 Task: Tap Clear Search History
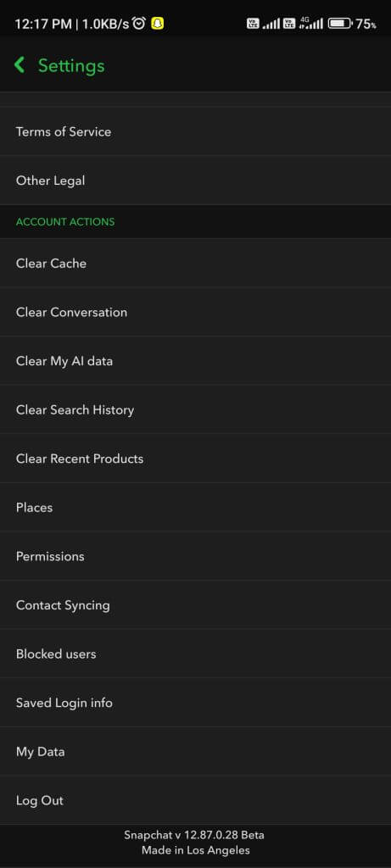[x=195, y=409]
